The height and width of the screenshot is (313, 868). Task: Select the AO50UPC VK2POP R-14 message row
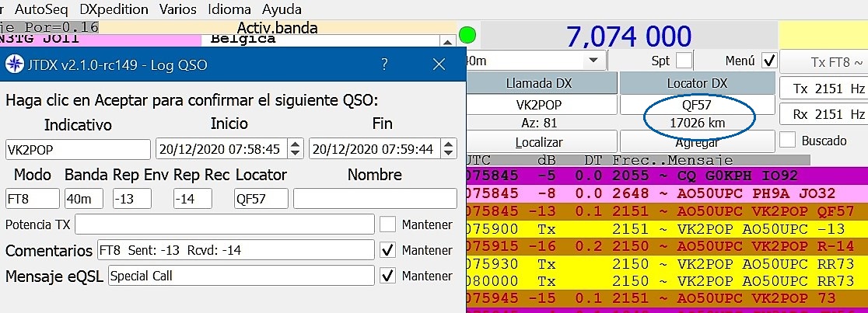(x=667, y=245)
